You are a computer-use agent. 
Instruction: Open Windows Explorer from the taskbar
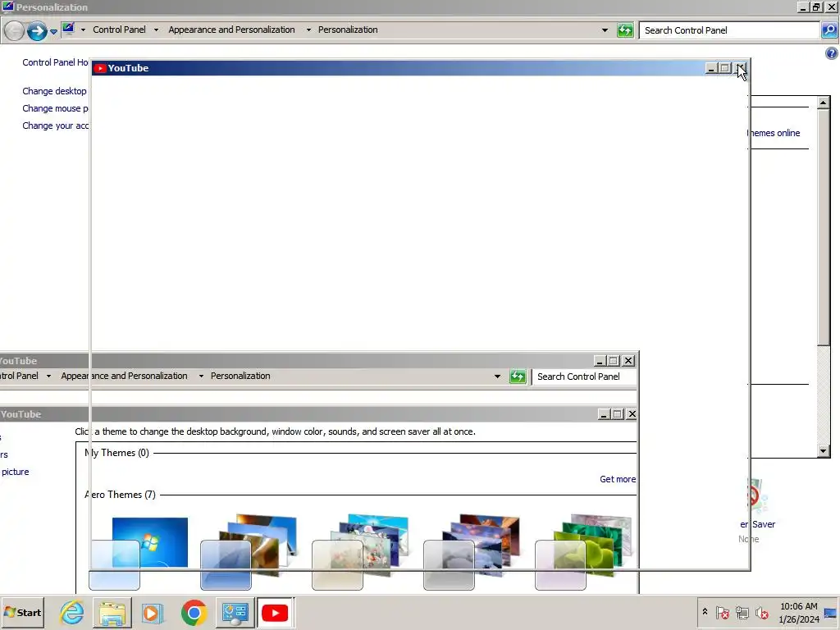coord(112,613)
